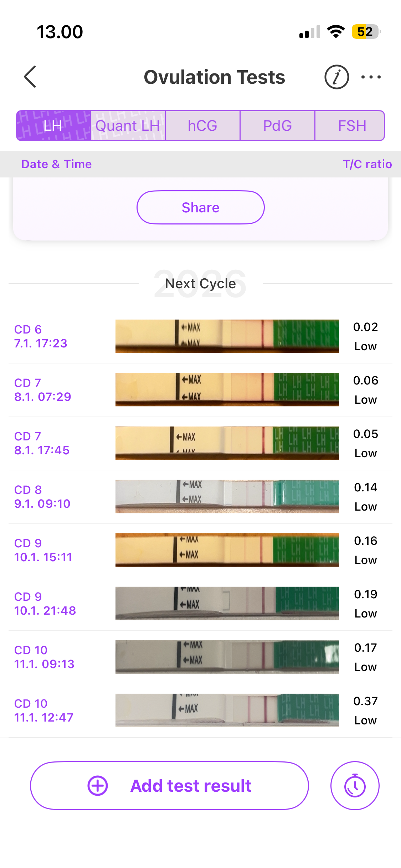Switch to the Quant LH tab
401x868 pixels.
(x=128, y=126)
